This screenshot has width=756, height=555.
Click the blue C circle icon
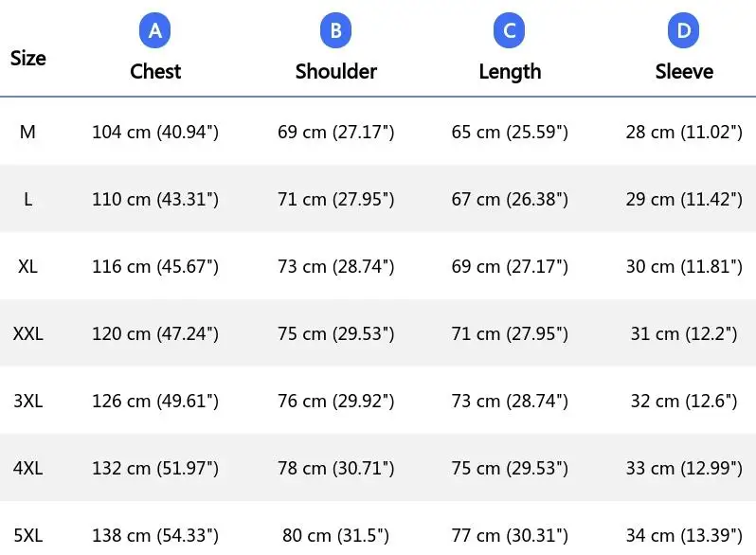[509, 30]
